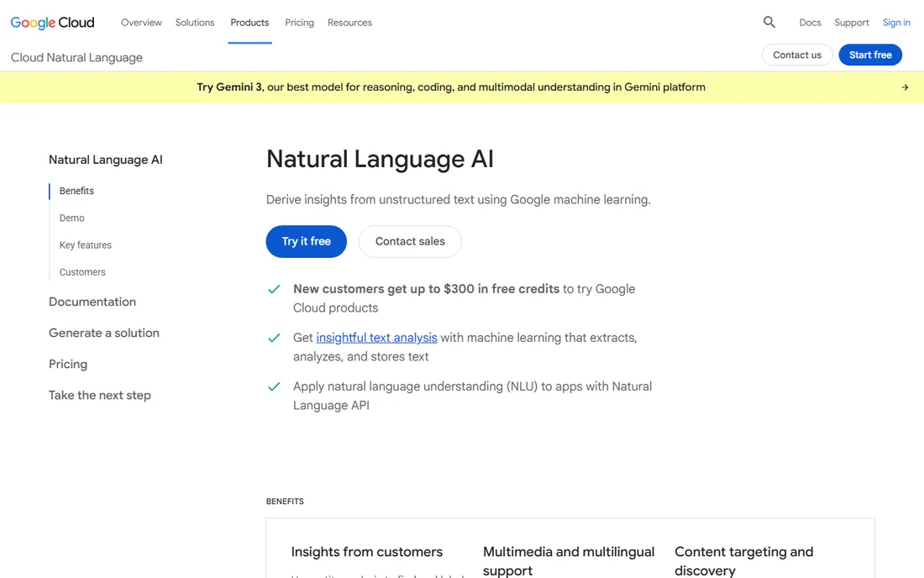This screenshot has width=924, height=578.
Task: Open Cloud Natural Language breadcrumb title
Action: (x=76, y=57)
